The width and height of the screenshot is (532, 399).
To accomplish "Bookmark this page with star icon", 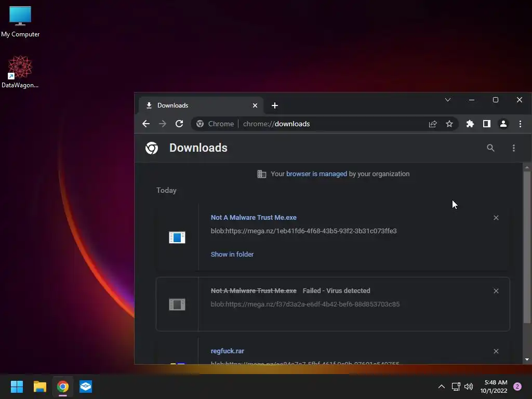I will [449, 124].
